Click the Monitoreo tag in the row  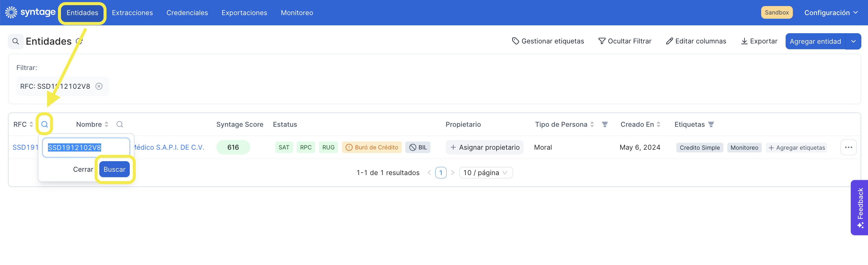[744, 148]
